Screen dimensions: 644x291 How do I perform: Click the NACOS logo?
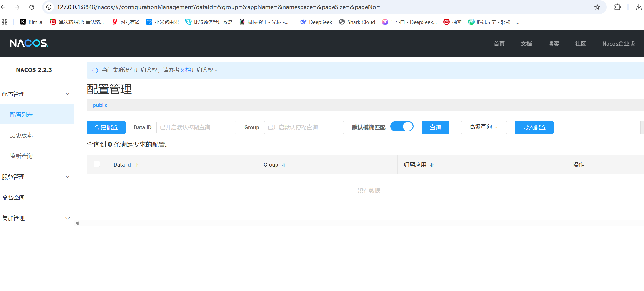coord(29,43)
